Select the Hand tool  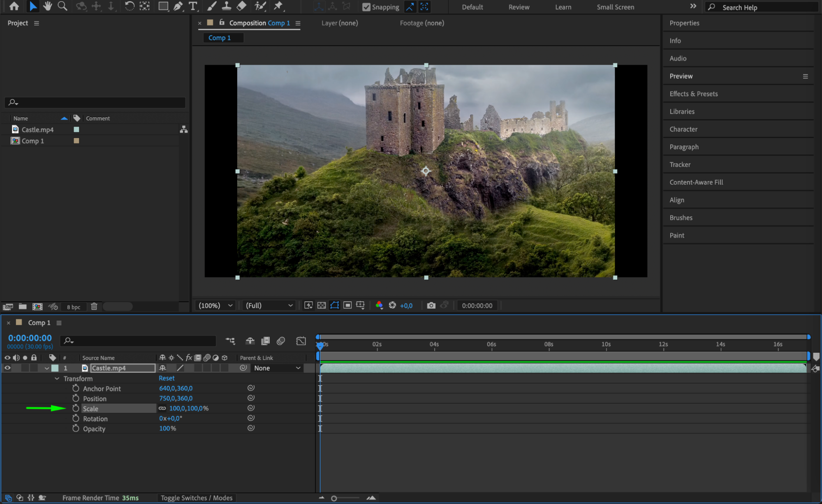pos(48,6)
